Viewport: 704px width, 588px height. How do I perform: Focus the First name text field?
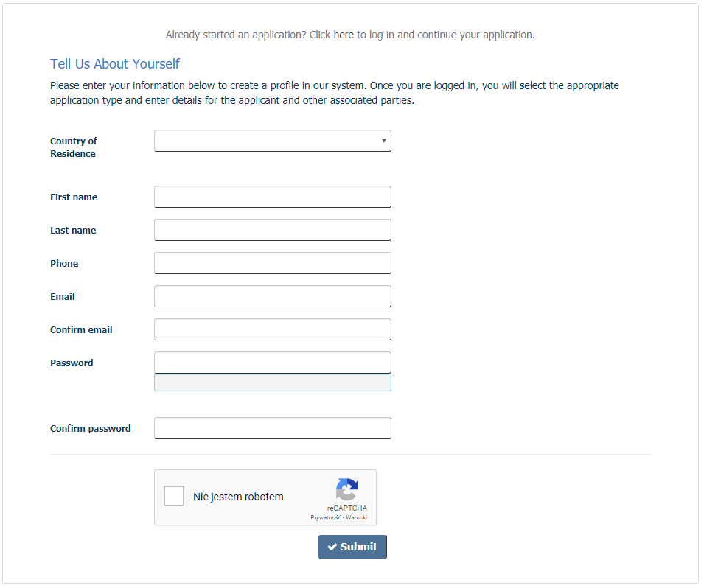[272, 197]
